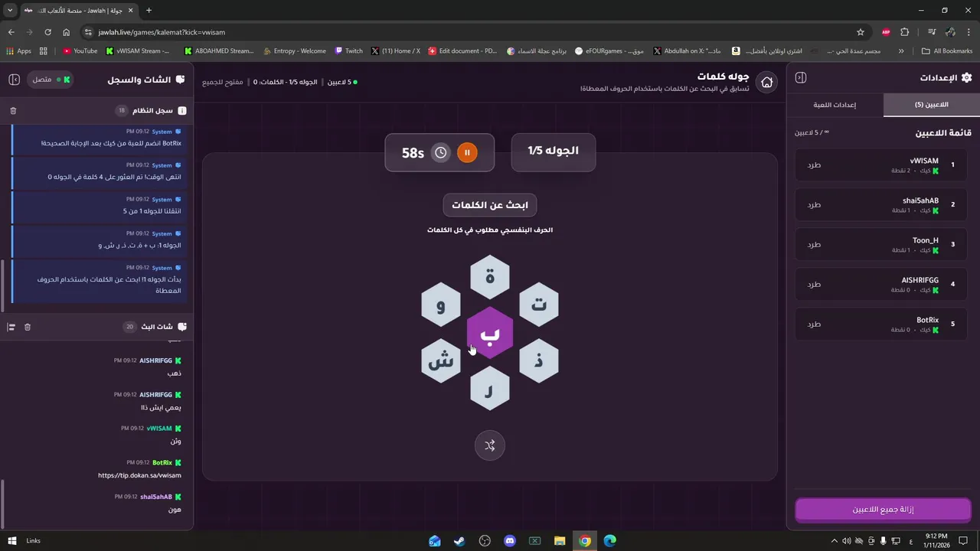
Task: Switch to the اللاعبين (5) tab
Action: (x=931, y=105)
